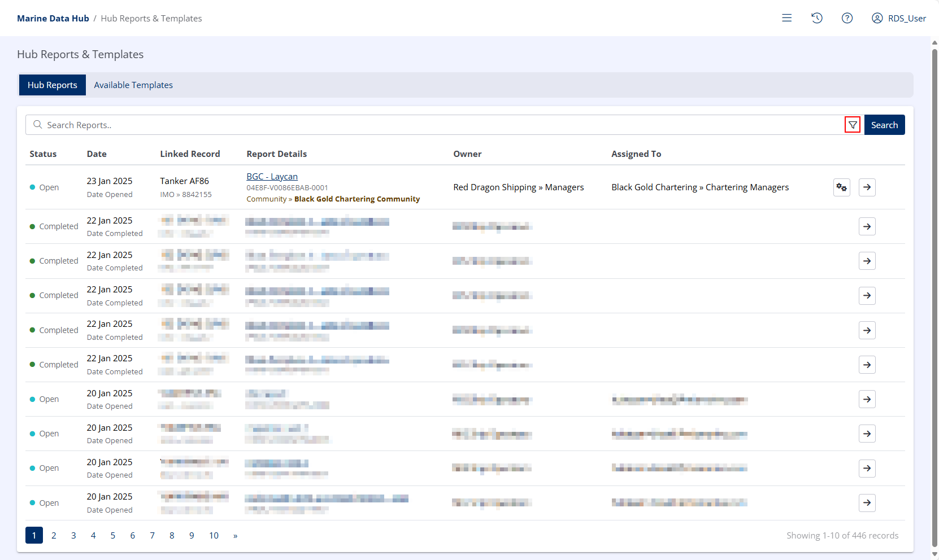Open the RDS_User profile menu
The height and width of the screenshot is (560, 939).
(x=898, y=18)
